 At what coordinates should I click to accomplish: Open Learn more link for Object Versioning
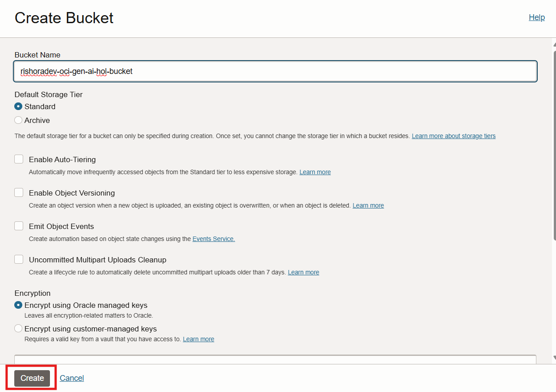368,205
